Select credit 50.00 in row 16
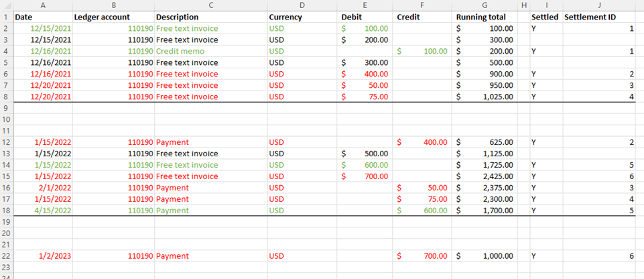This screenshot has width=644, height=279. coord(422,188)
